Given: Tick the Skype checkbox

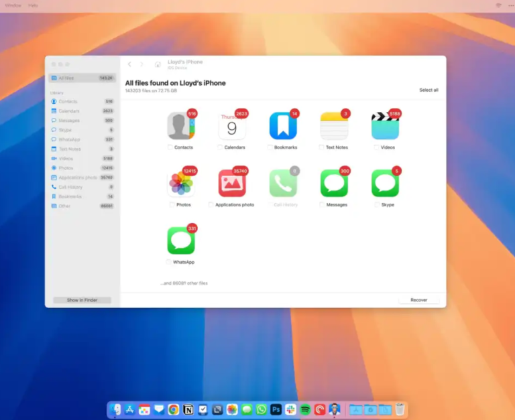Looking at the screenshot, I should tap(377, 205).
